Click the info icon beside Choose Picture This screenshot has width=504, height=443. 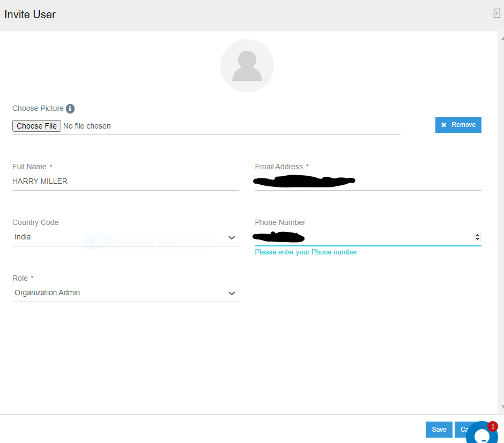pyautogui.click(x=70, y=108)
